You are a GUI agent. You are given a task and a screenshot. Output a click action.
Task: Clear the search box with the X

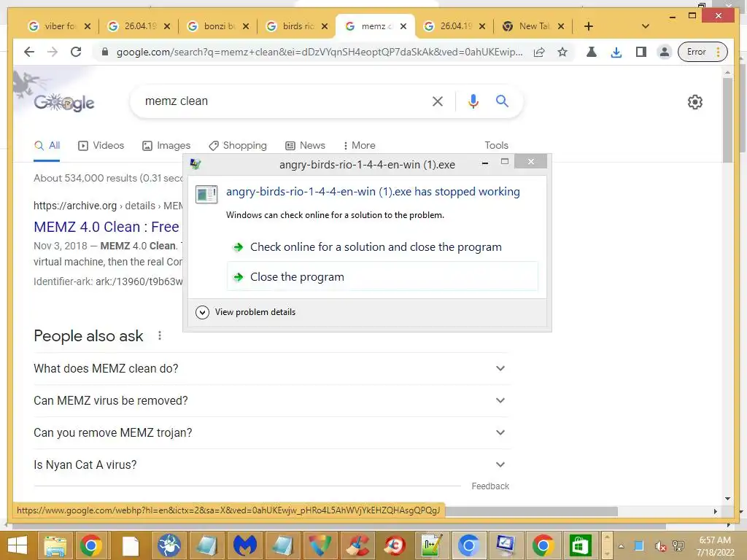(x=438, y=101)
